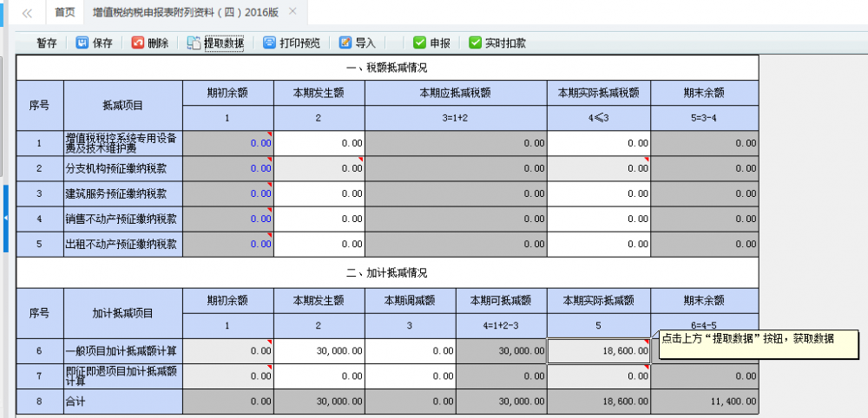Open 打印预览 print preview

point(292,43)
